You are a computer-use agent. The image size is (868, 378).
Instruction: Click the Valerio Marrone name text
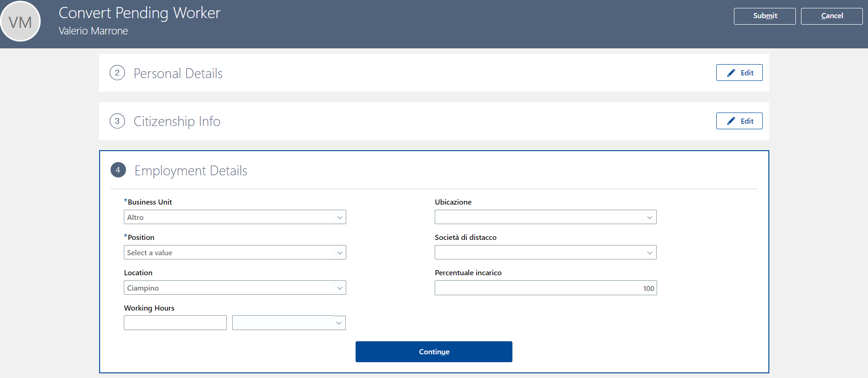93,31
